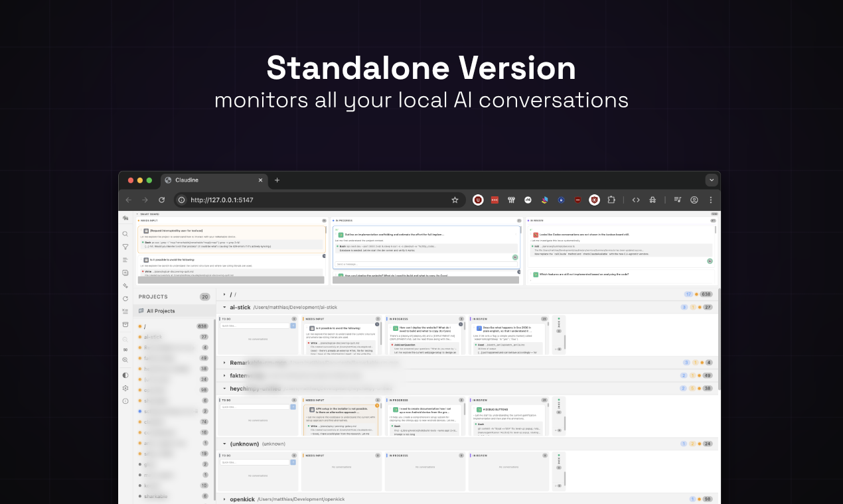Bookmark the page with the star icon

454,200
